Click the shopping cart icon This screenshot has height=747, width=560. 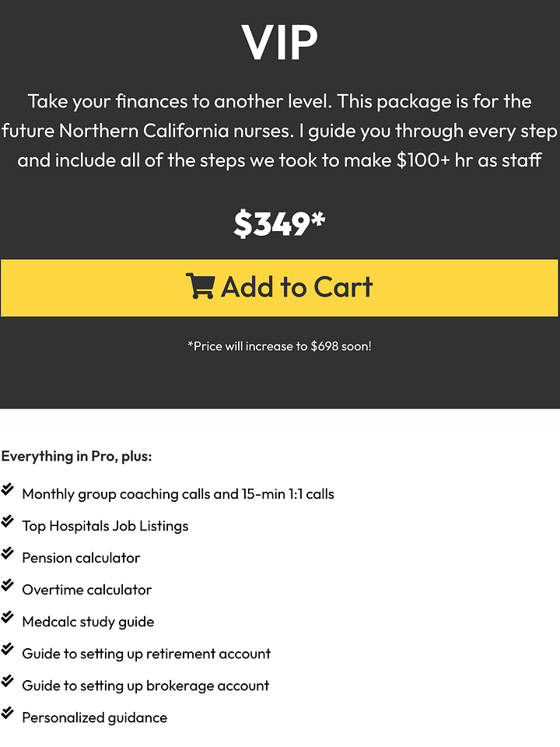(200, 286)
